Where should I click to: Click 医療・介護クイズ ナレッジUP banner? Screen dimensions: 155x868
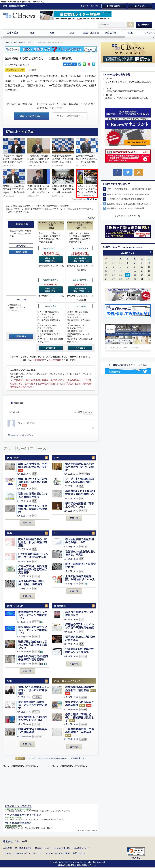50,49
